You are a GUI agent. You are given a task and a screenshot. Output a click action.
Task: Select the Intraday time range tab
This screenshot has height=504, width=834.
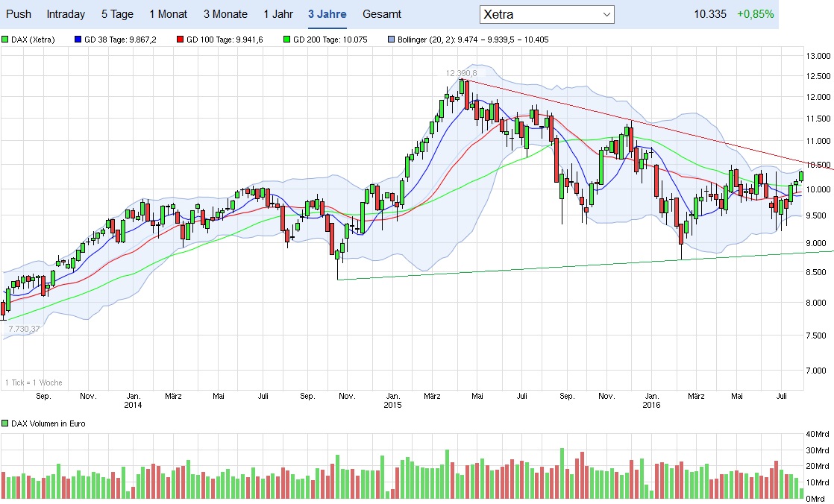tap(66, 14)
